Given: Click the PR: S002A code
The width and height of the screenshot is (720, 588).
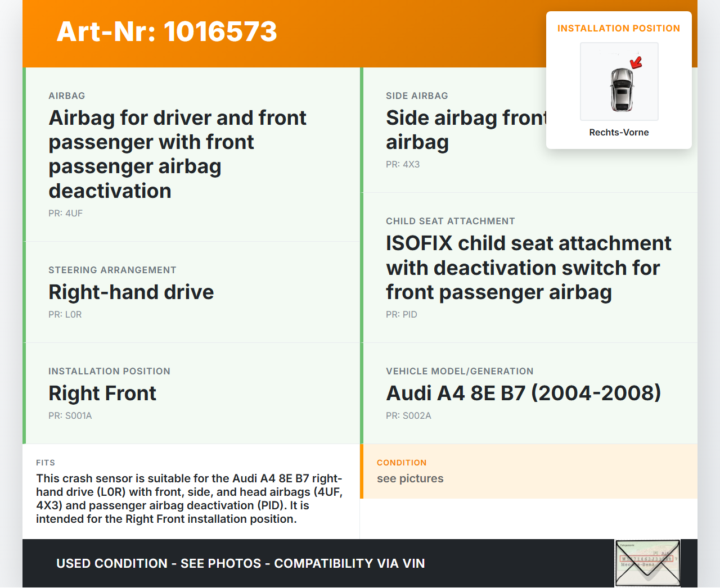Looking at the screenshot, I should pyautogui.click(x=408, y=416).
